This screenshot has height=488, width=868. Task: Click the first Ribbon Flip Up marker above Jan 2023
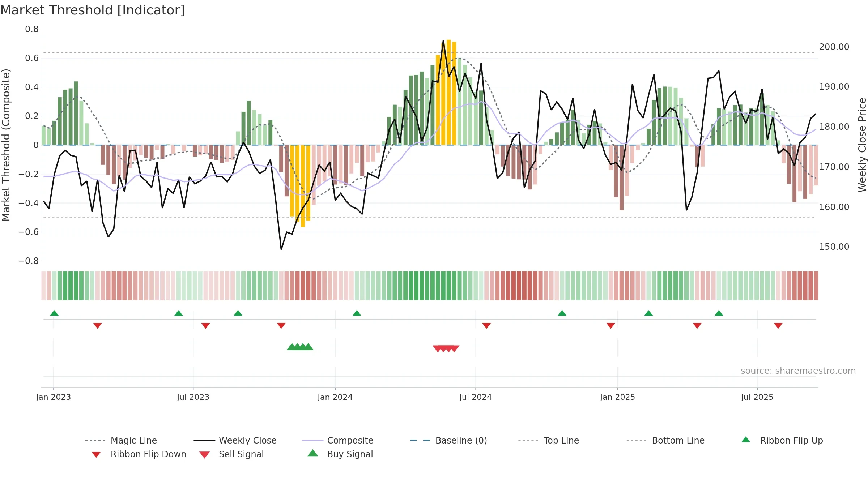54,313
